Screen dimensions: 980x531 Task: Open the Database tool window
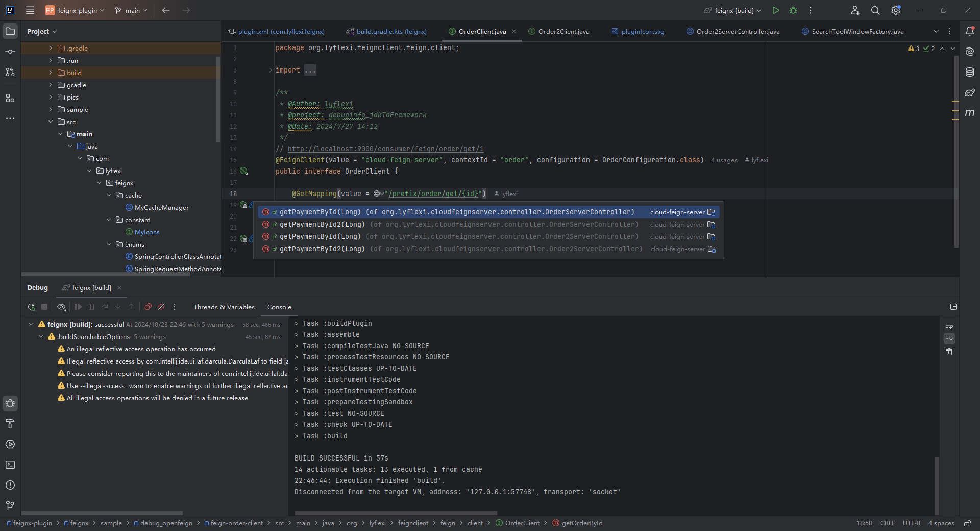(x=969, y=72)
